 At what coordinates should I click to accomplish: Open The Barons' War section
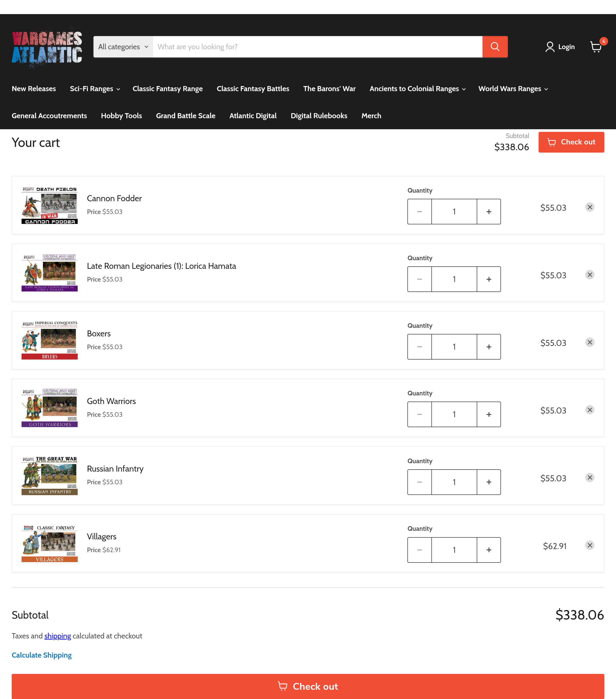point(329,89)
